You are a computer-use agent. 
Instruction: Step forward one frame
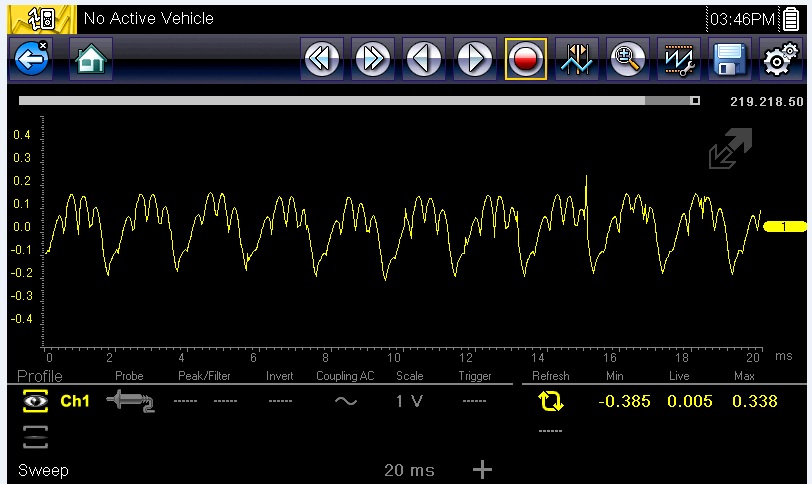[x=475, y=60]
